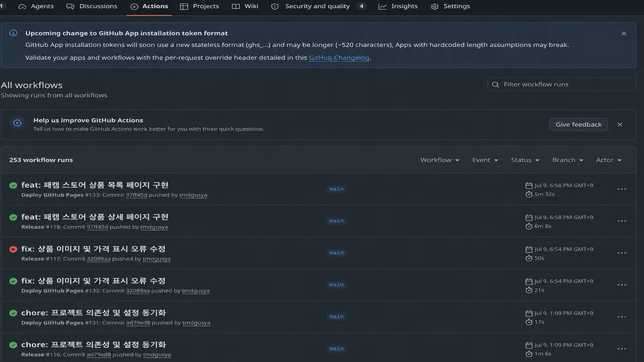Open run 'feat: 패캠 스토어 상품 목록 페이지 구현'
This screenshot has height=362, width=644.
pos(95,185)
